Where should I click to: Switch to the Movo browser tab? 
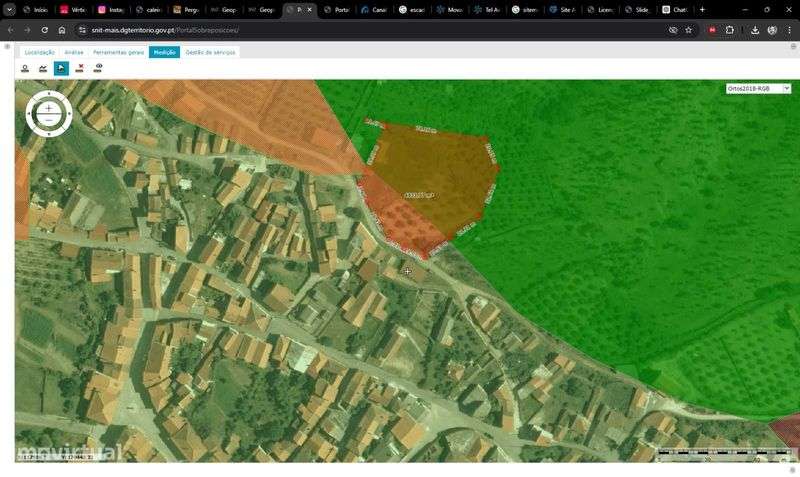pos(449,10)
